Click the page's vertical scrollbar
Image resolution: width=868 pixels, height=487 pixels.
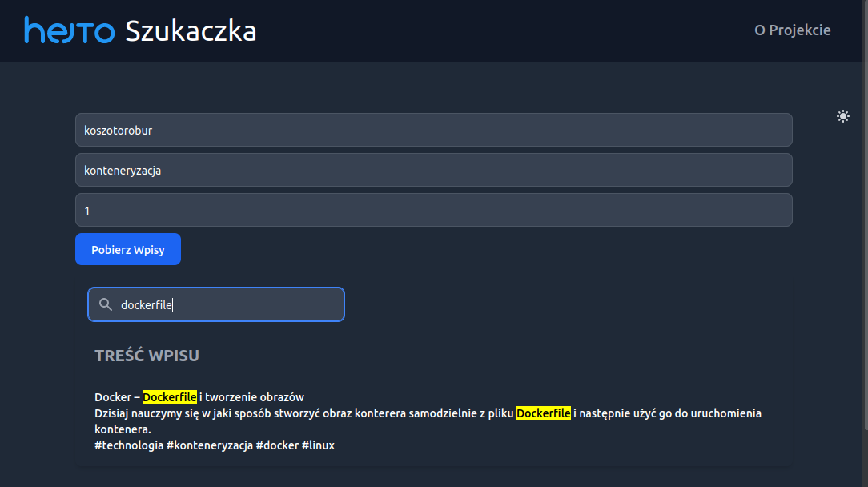[x=863, y=240]
